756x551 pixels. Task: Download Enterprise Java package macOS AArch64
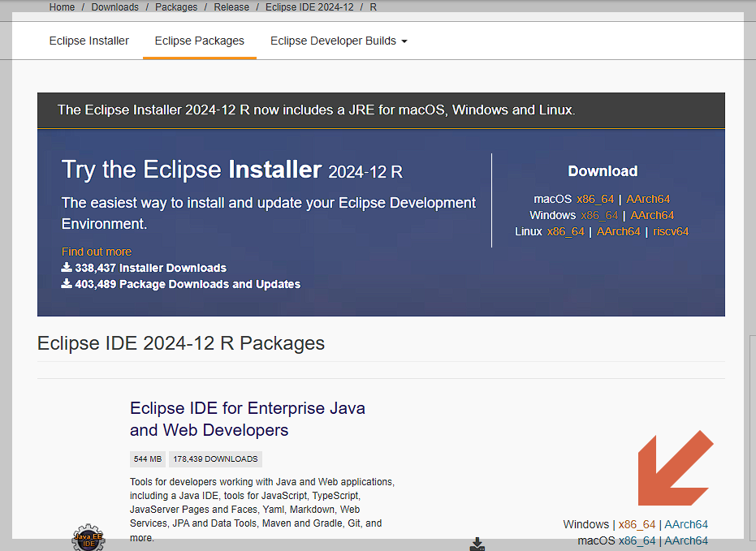[x=686, y=540]
